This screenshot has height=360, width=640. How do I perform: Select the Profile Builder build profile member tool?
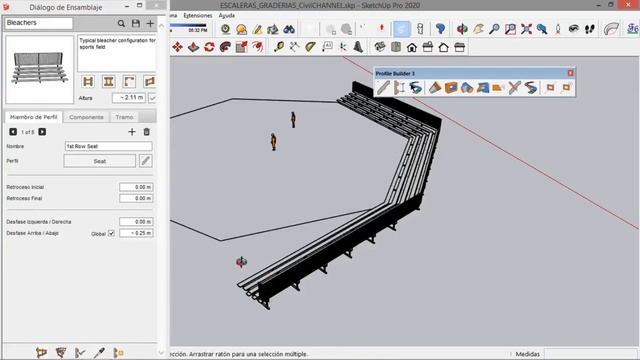click(383, 88)
